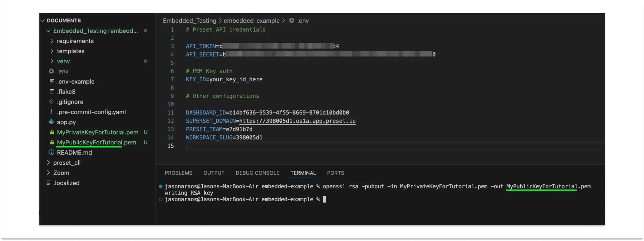Expand the templates folder
Screen dimensions: 644x241
pos(52,51)
